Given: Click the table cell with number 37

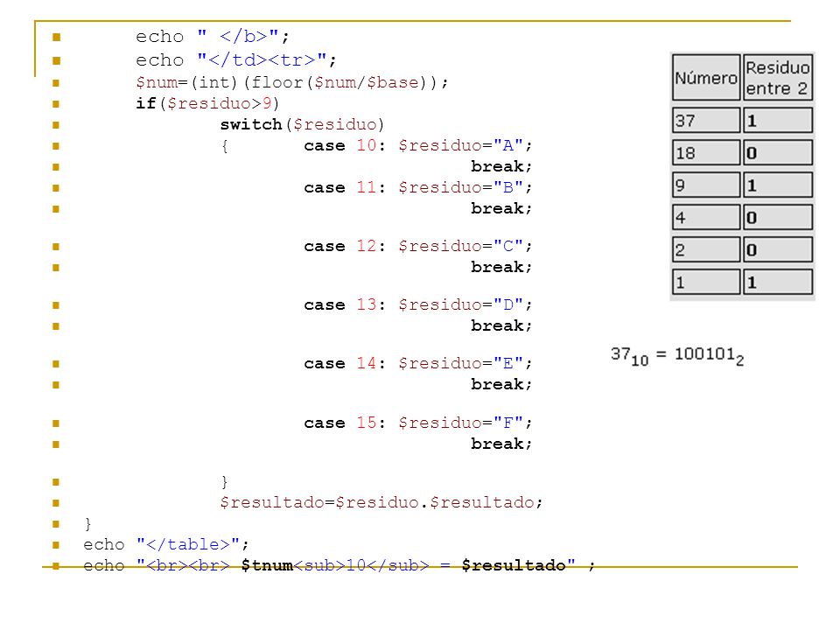Looking at the screenshot, I should click(x=706, y=120).
